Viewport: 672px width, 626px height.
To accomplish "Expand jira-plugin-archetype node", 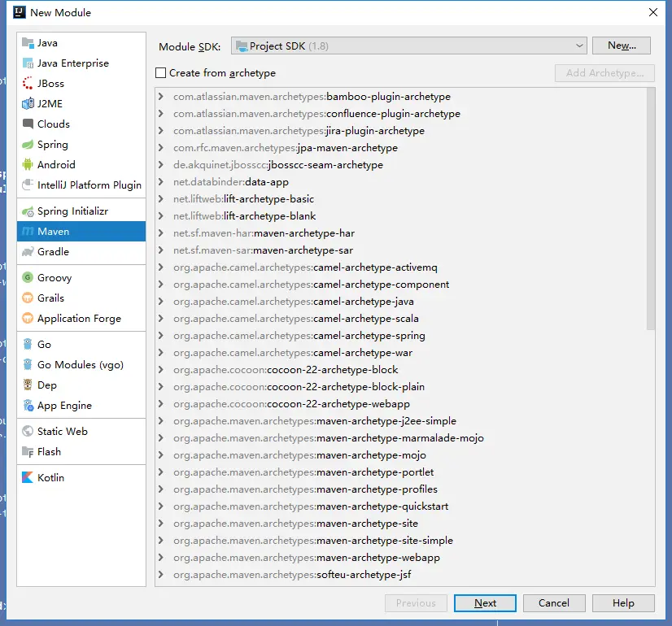I will (161, 131).
